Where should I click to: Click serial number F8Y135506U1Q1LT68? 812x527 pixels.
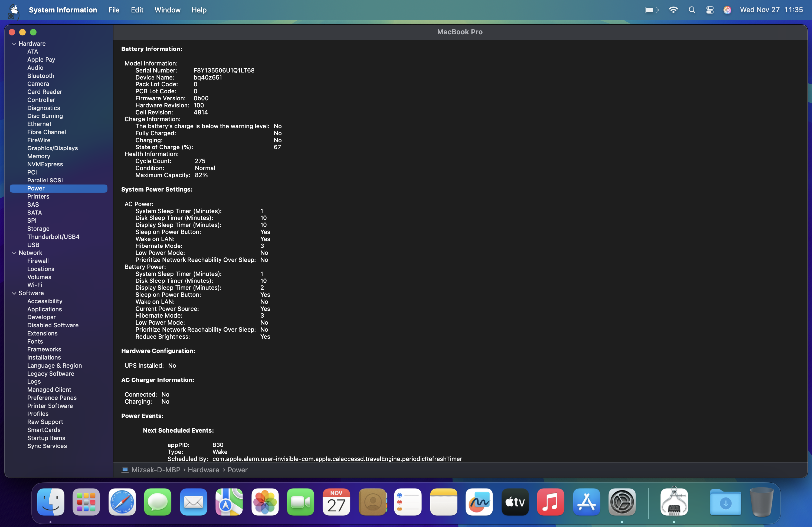point(224,70)
